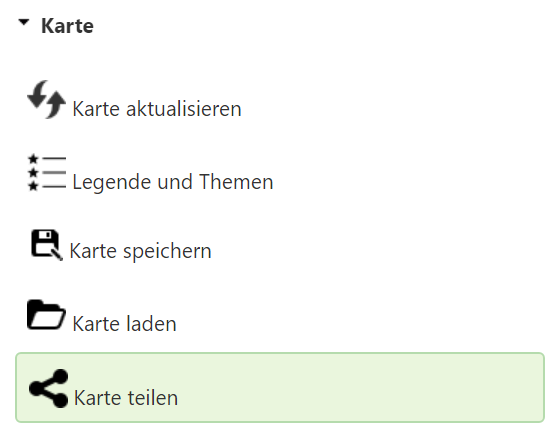Viewport: 558px width, 432px height.
Task: Click the Karte teilen text label
Action: pos(126,397)
